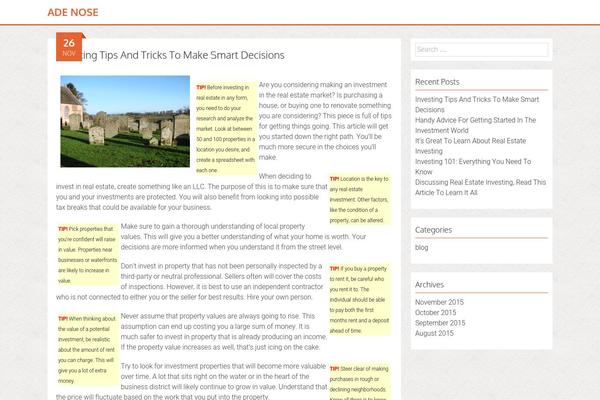Open the November 2015 archive
Image resolution: width=600 pixels, height=400 pixels.
439,302
